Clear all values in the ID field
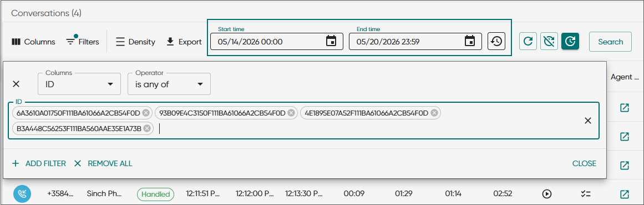 tap(588, 121)
